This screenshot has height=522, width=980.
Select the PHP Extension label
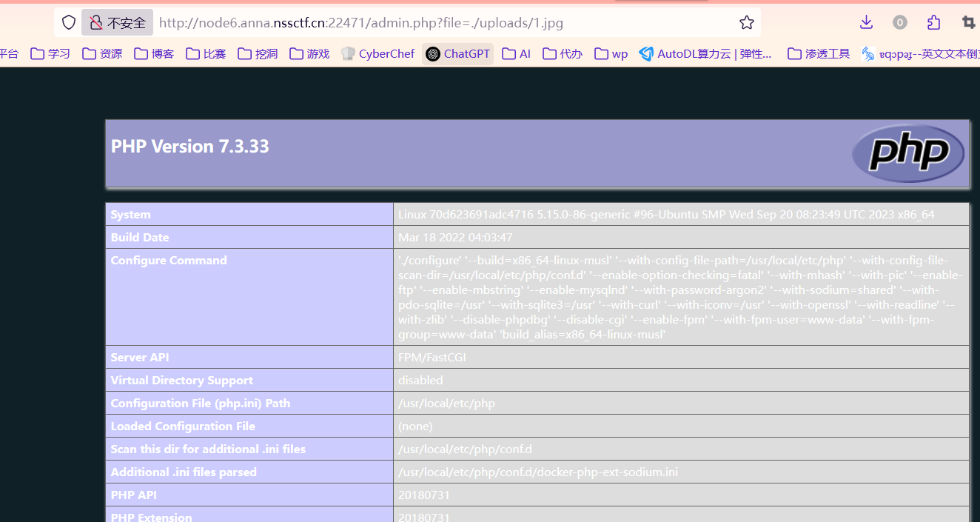[x=152, y=518]
